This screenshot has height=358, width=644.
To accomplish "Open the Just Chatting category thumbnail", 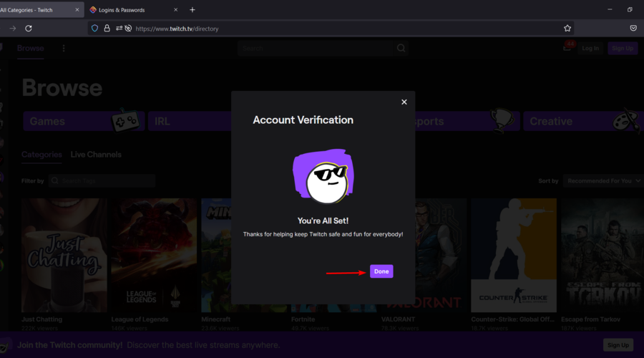I will click(64, 255).
